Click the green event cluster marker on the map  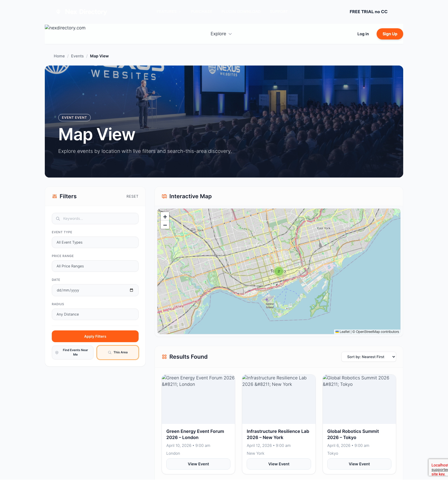(x=279, y=271)
